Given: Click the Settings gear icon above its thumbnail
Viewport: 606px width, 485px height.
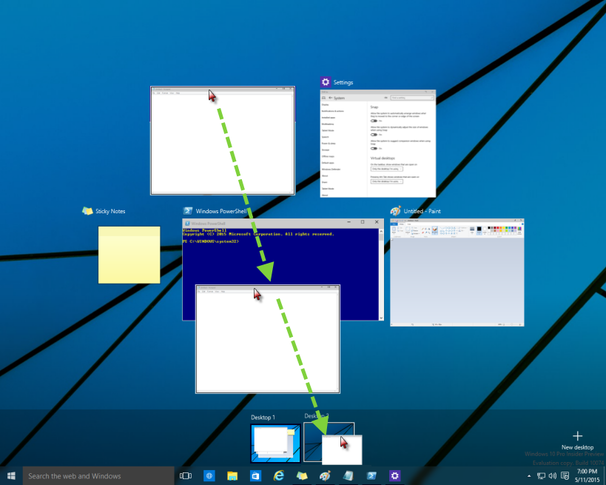Looking at the screenshot, I should point(325,82).
